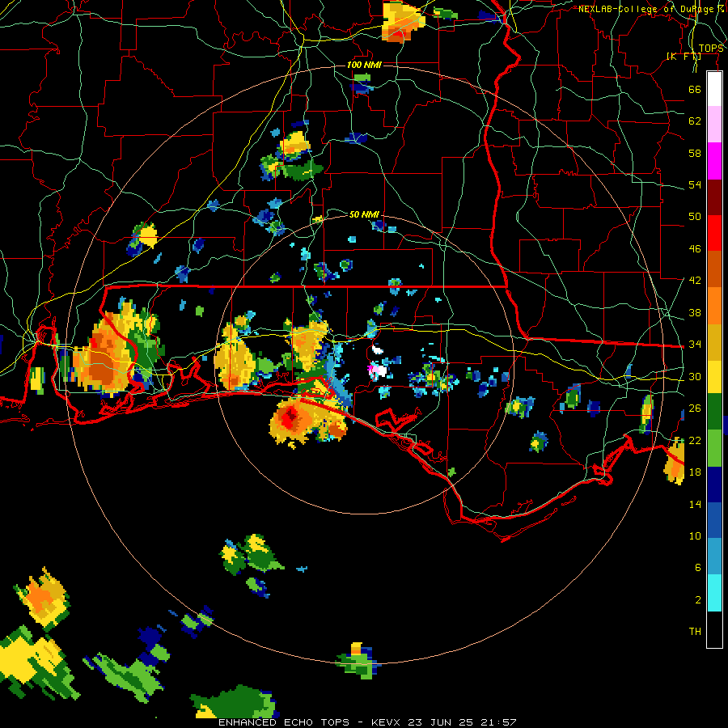Select the dark orange legend swatch
This screenshot has height=728, width=728.
pos(714,269)
